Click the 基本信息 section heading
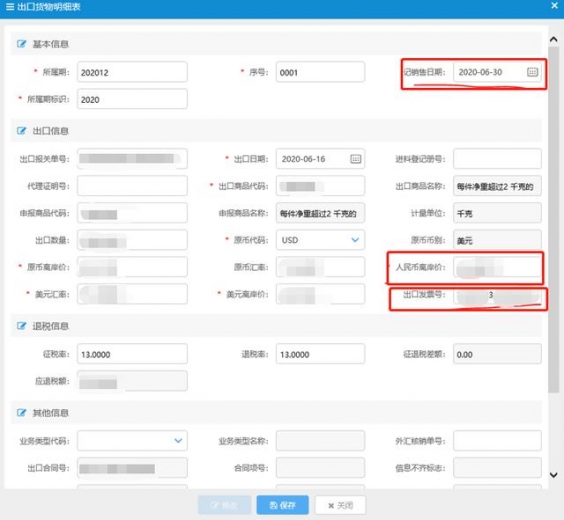 tap(51, 44)
